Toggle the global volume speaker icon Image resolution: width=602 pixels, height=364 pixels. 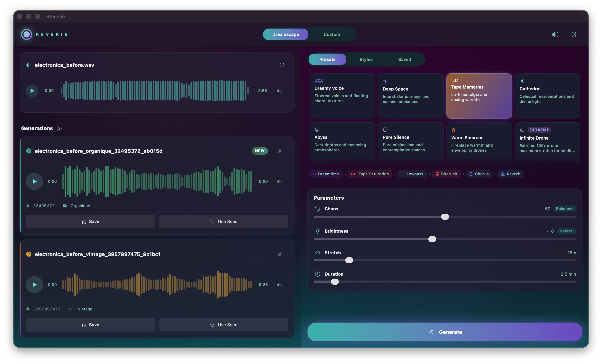(x=555, y=34)
